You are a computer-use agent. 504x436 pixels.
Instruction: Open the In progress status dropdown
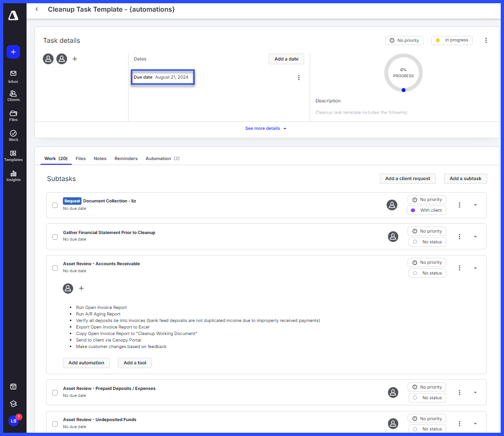tap(452, 40)
